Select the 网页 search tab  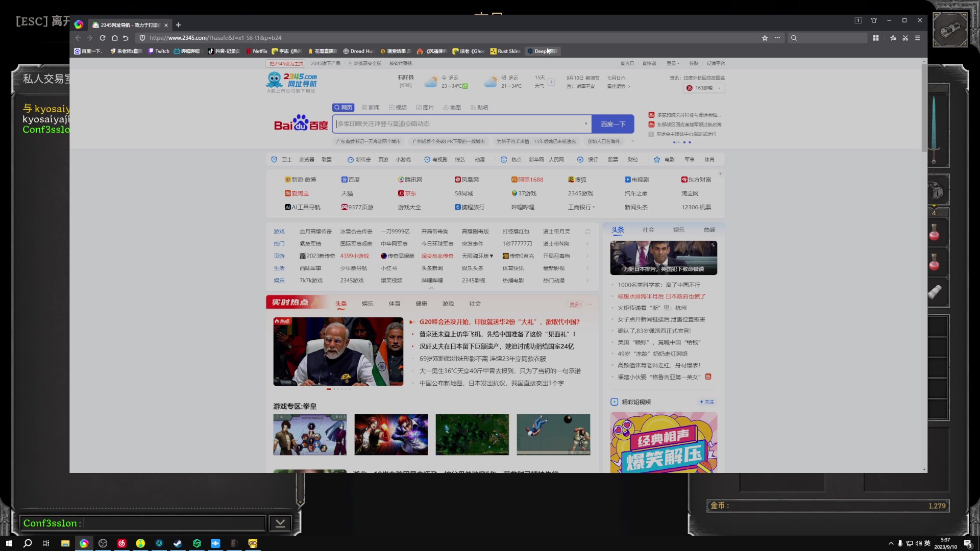(344, 108)
